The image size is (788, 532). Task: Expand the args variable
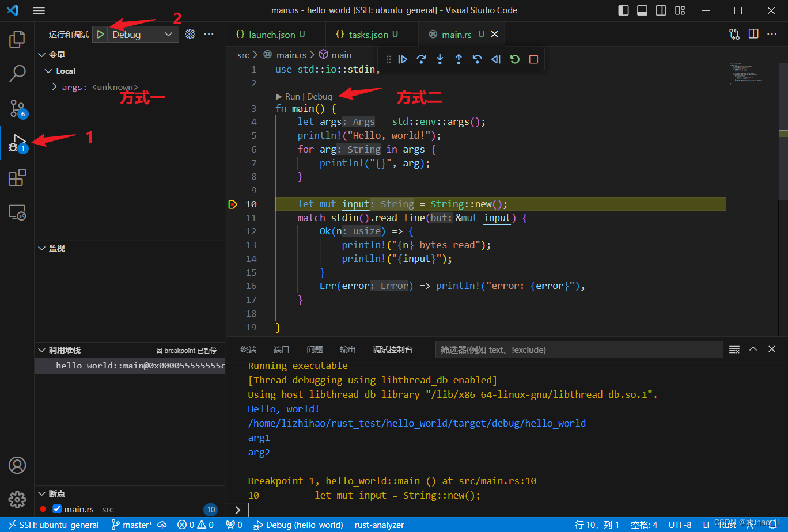[x=55, y=87]
